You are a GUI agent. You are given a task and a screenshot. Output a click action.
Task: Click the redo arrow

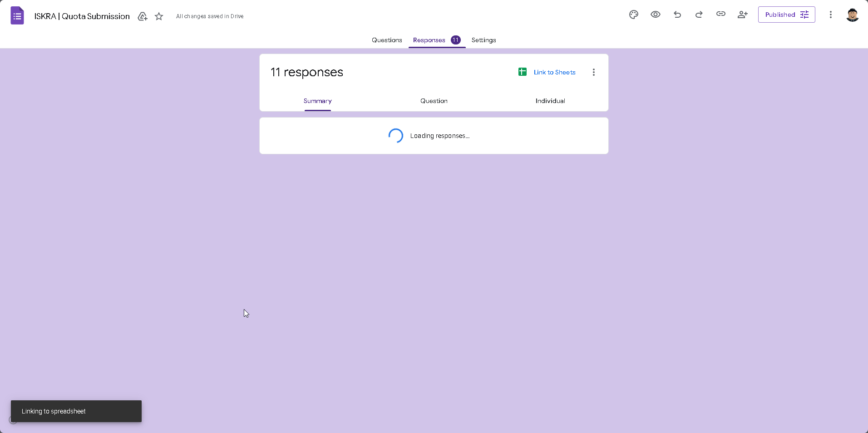(699, 15)
